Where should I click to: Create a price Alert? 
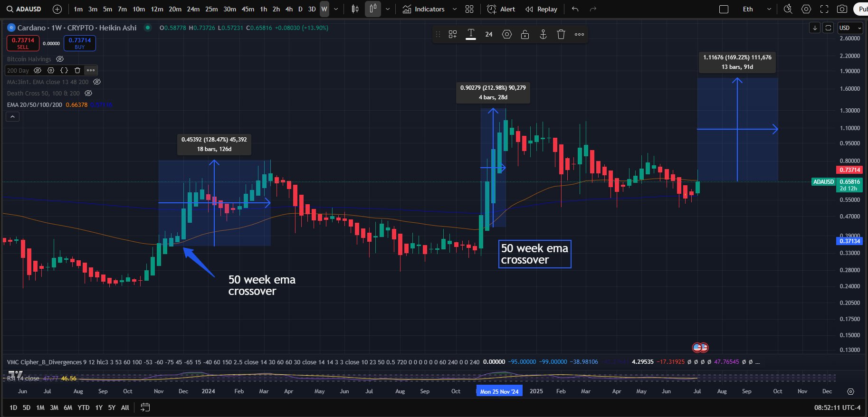(x=501, y=9)
